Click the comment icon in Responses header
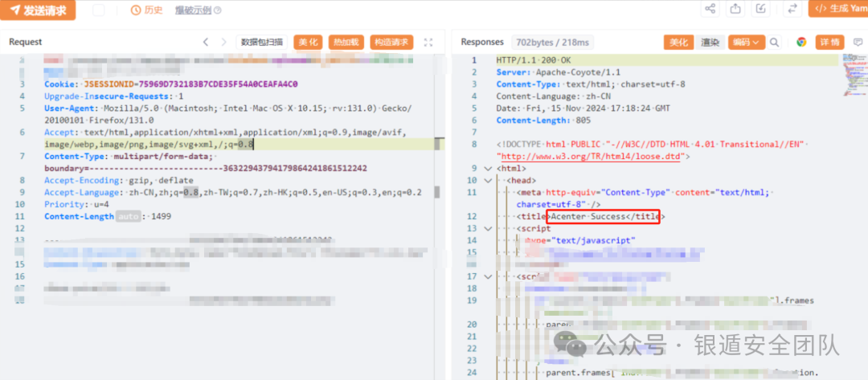The image size is (868, 380). point(858,42)
